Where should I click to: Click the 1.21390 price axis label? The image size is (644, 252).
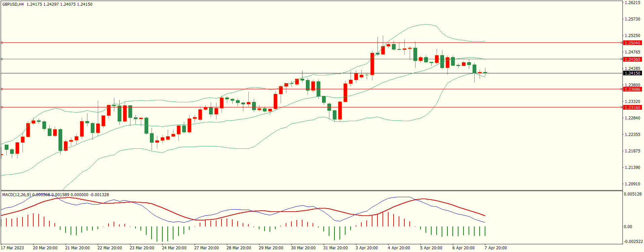pyautogui.click(x=632, y=168)
